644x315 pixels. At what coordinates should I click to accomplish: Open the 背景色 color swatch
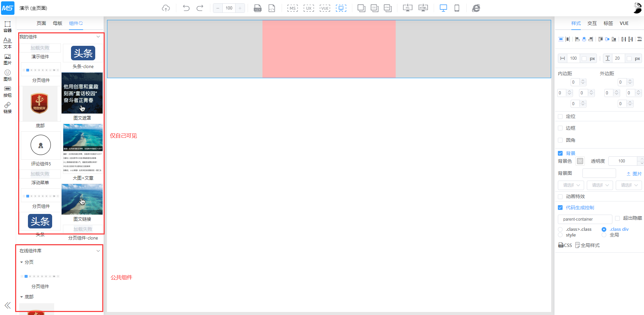click(x=580, y=161)
